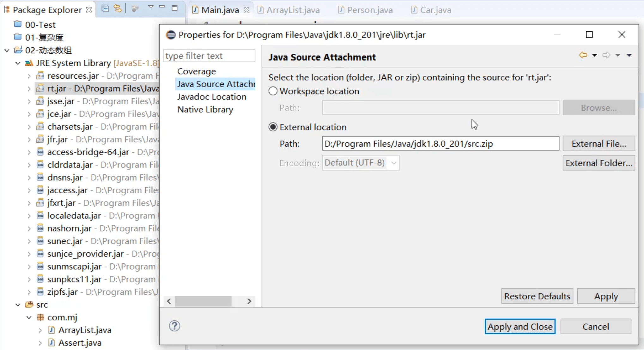Open the Back history dropdown arrow

pos(594,55)
